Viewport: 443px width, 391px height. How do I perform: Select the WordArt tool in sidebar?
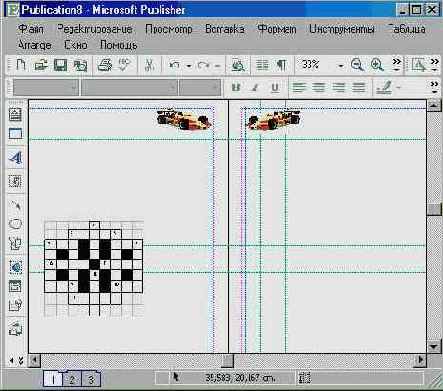pos(15,158)
